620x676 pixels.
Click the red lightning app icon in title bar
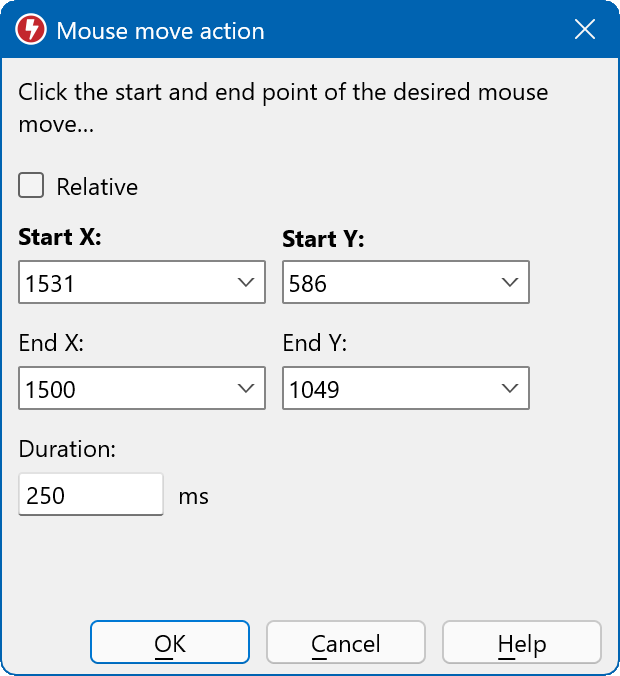(32, 30)
